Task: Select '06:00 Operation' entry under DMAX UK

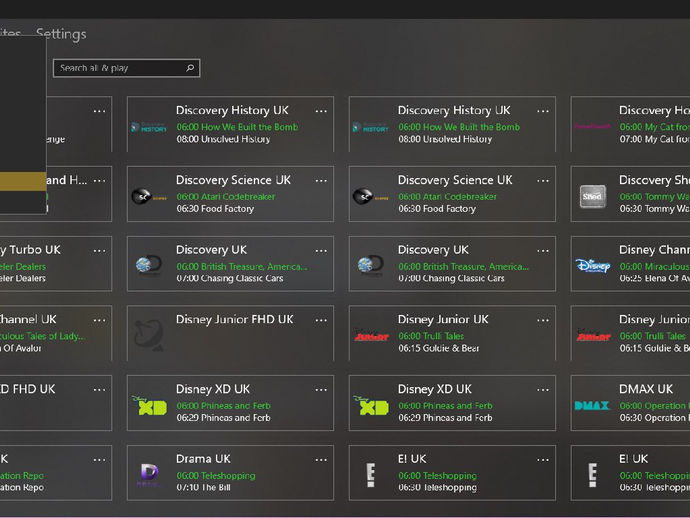Action: pos(654,405)
